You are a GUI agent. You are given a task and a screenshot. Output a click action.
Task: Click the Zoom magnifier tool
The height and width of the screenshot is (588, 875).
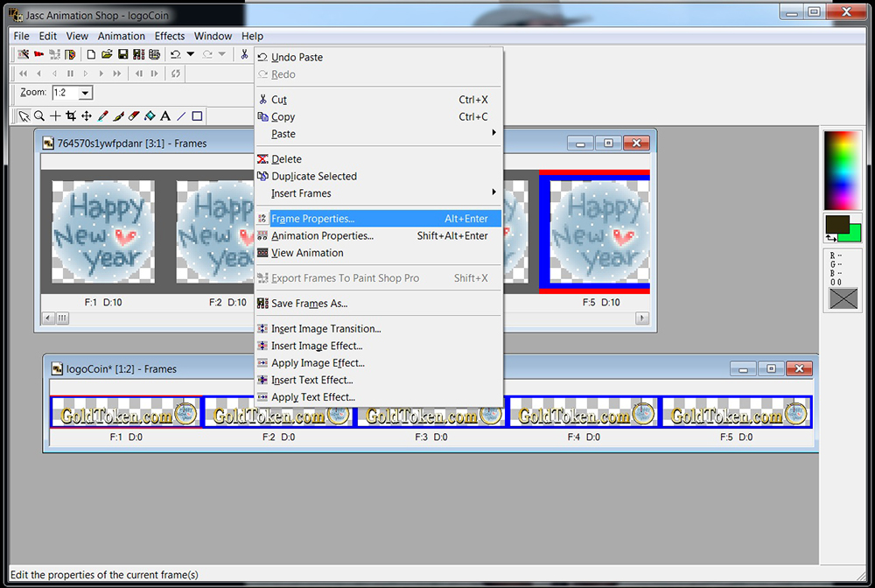coord(39,115)
